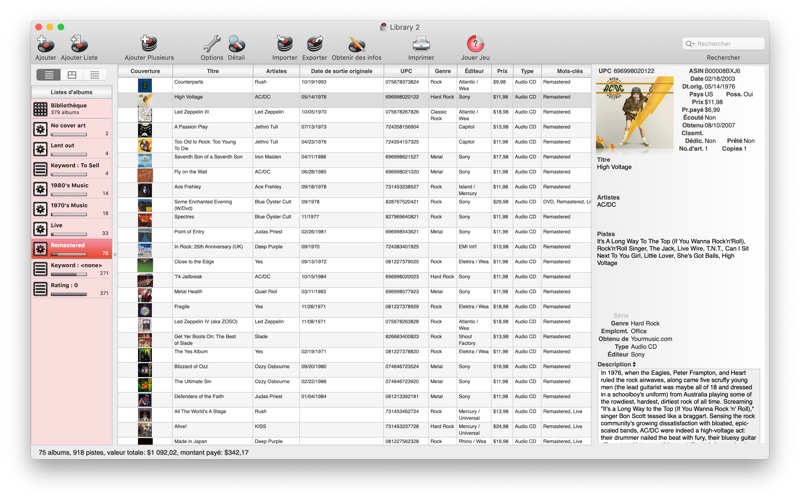Screen dimensions: 800x500
Task: Select the Fragile album row
Action: click(355, 310)
